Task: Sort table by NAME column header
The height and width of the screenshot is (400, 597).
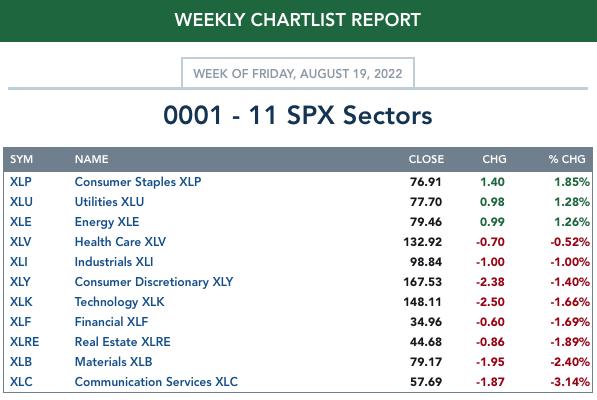Action: [92, 159]
